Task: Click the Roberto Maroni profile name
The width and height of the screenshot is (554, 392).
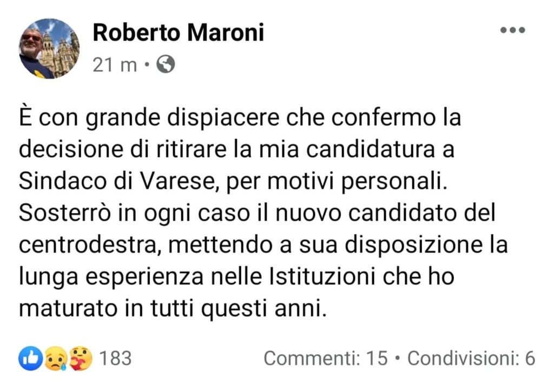Action: pyautogui.click(x=178, y=34)
